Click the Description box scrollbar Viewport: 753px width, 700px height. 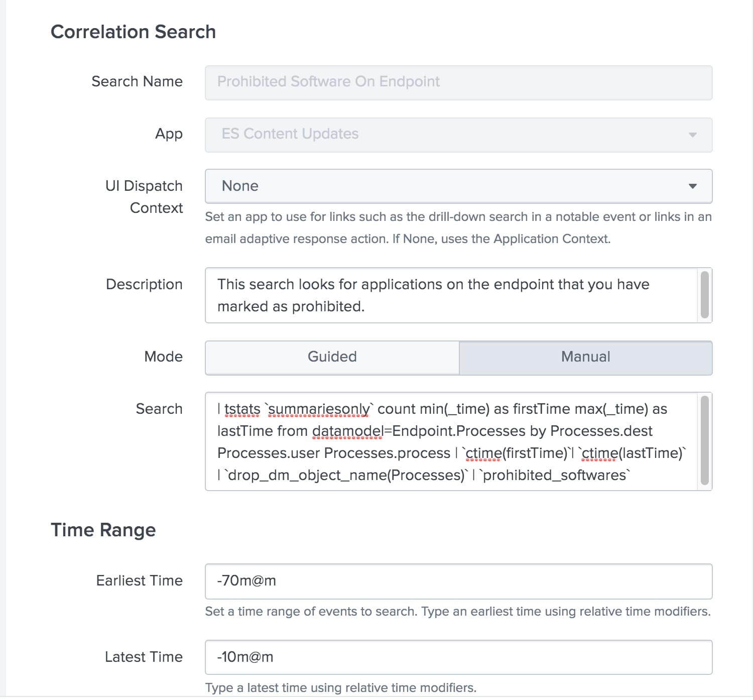(705, 295)
